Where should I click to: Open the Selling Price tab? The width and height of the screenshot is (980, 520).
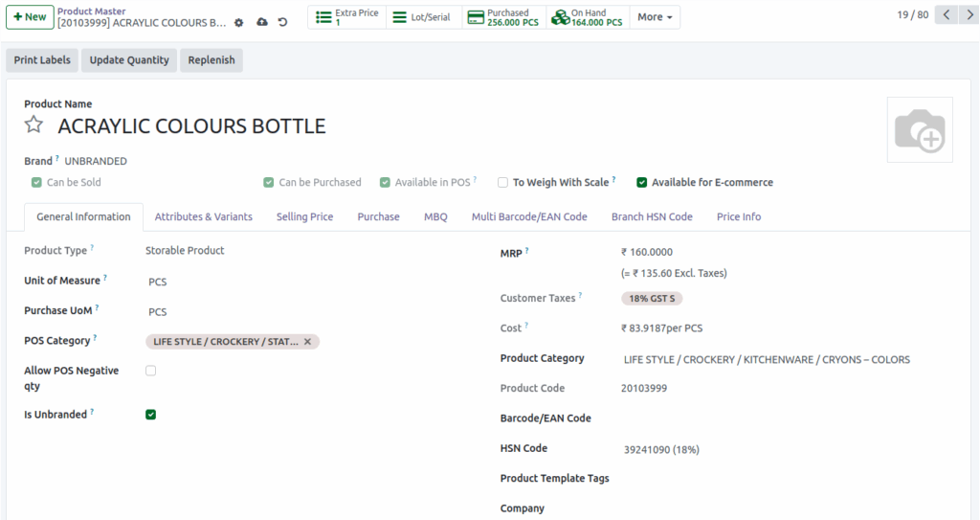point(305,216)
